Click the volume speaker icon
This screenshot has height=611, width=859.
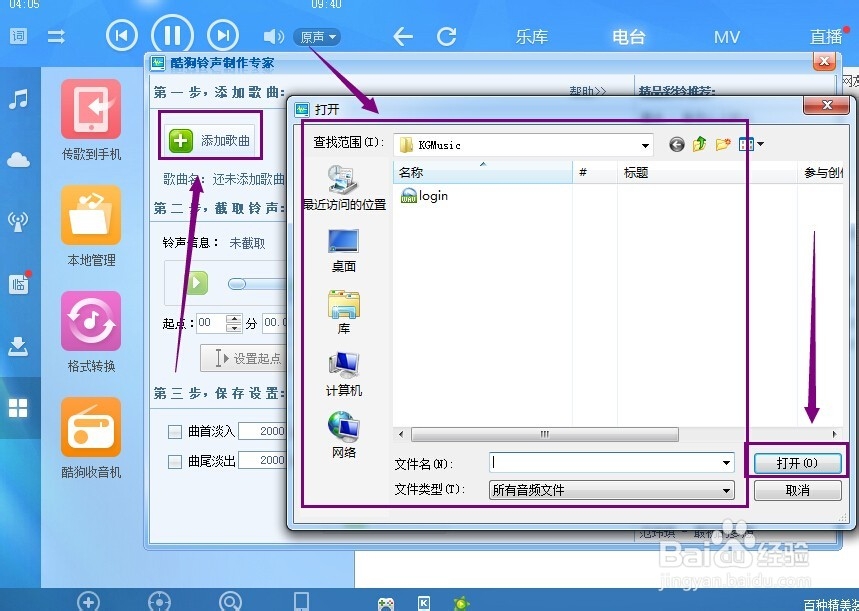tap(273, 37)
